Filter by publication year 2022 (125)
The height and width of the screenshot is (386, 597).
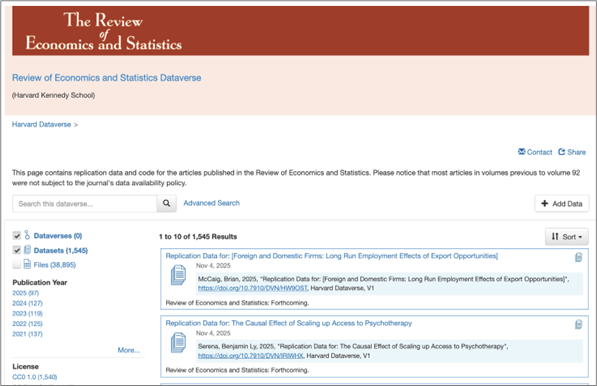[27, 324]
